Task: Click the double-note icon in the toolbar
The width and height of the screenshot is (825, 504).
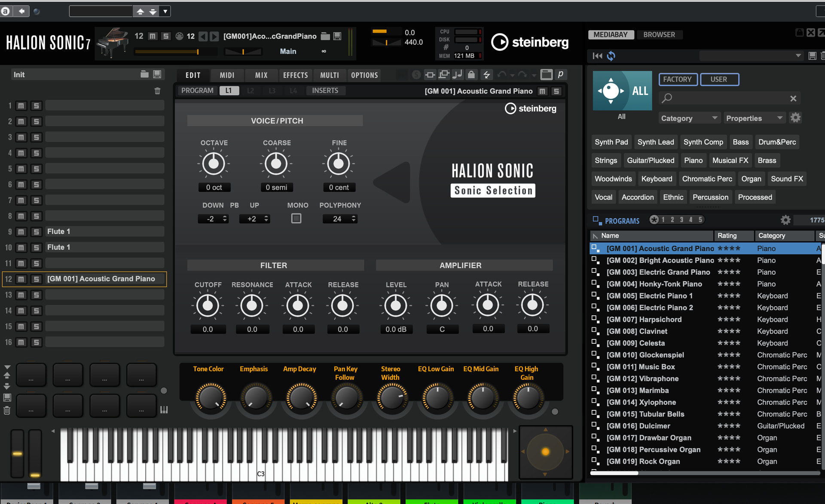Action: [x=458, y=75]
